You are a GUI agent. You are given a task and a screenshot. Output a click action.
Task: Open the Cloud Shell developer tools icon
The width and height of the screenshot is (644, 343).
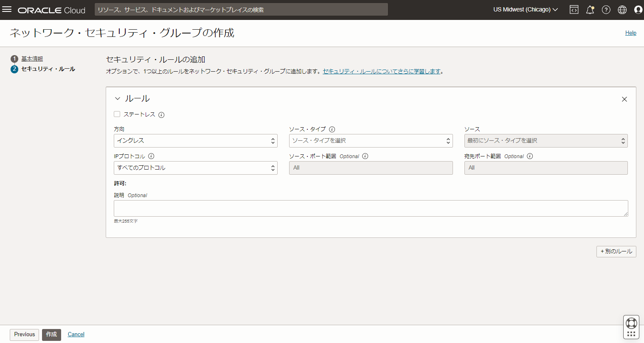tap(574, 10)
